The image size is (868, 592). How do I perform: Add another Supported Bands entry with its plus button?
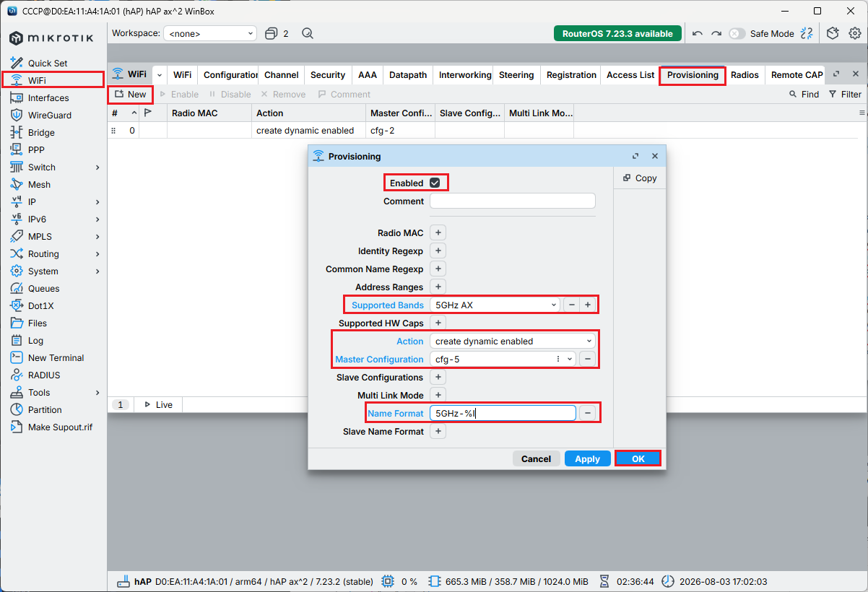pos(588,305)
